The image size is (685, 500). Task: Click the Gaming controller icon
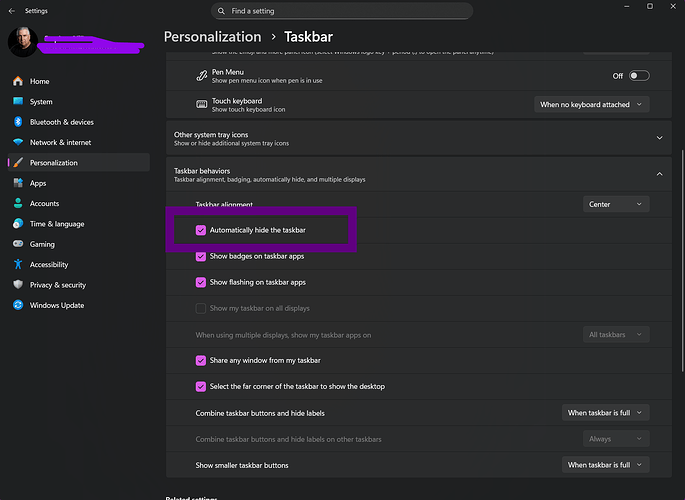(18, 244)
